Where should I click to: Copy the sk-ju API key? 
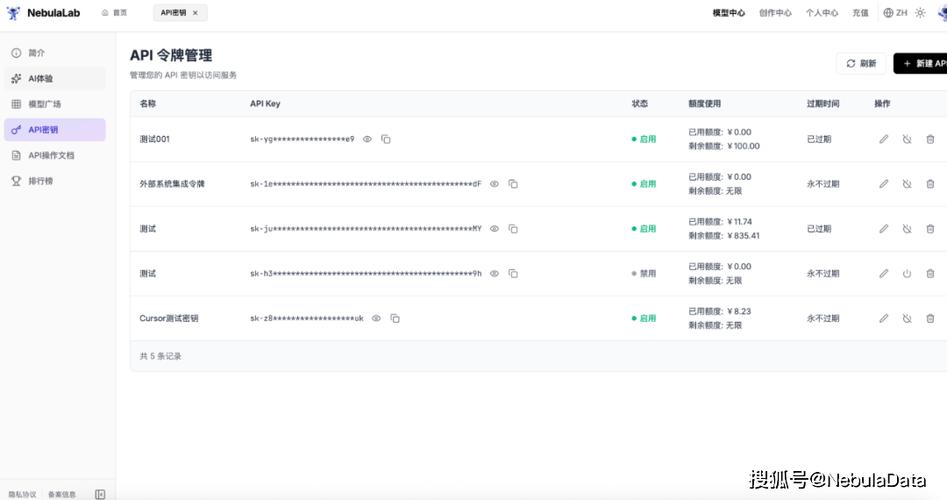coord(513,229)
